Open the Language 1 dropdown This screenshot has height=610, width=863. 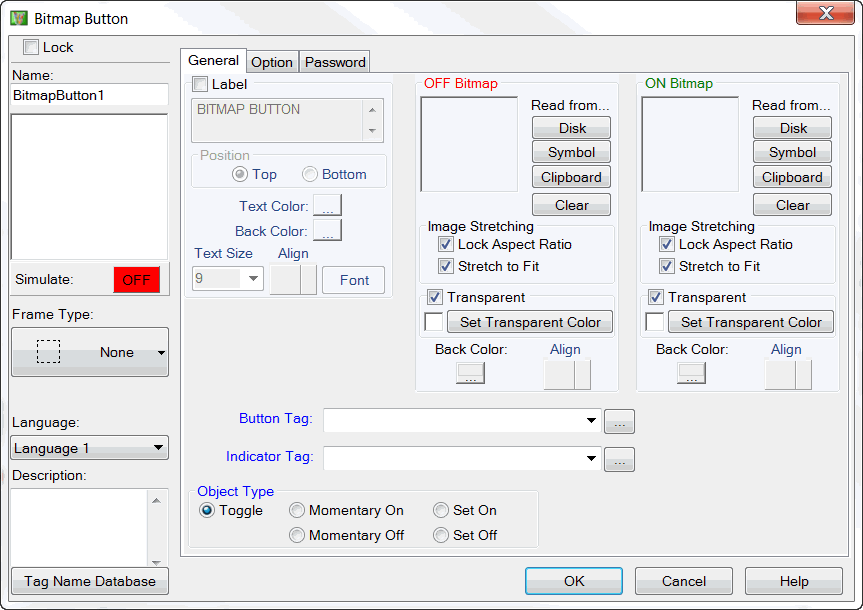pos(89,448)
